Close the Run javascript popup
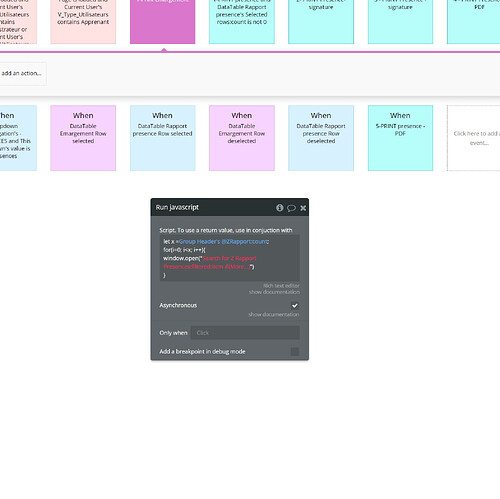Image resolution: width=500 pixels, height=499 pixels. (303, 208)
